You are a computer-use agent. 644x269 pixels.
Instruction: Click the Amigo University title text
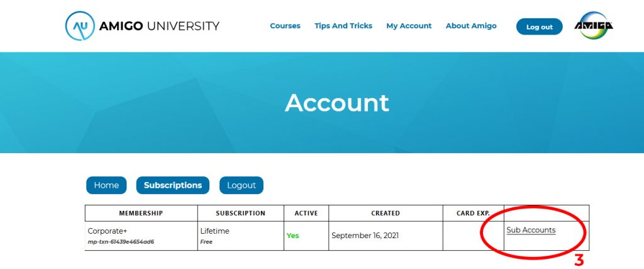159,26
